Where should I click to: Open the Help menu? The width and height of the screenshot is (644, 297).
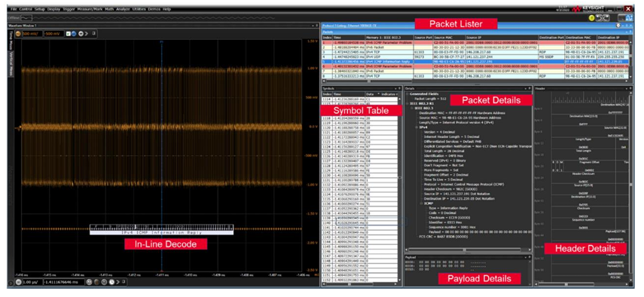click(x=166, y=8)
